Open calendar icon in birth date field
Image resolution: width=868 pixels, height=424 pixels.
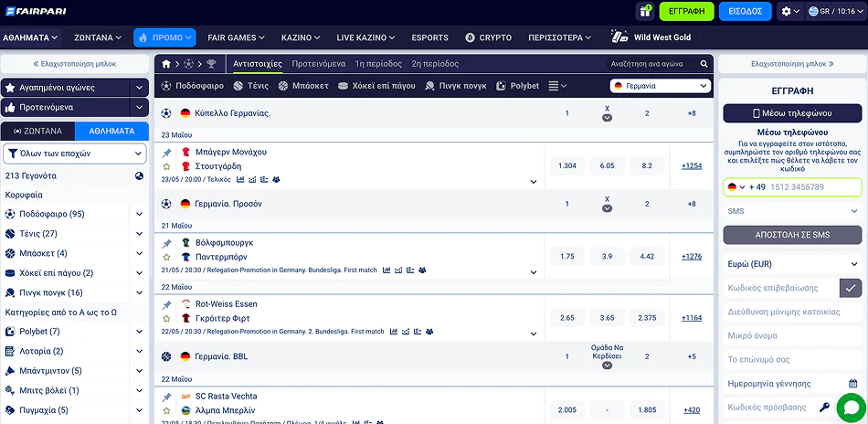[x=852, y=384]
